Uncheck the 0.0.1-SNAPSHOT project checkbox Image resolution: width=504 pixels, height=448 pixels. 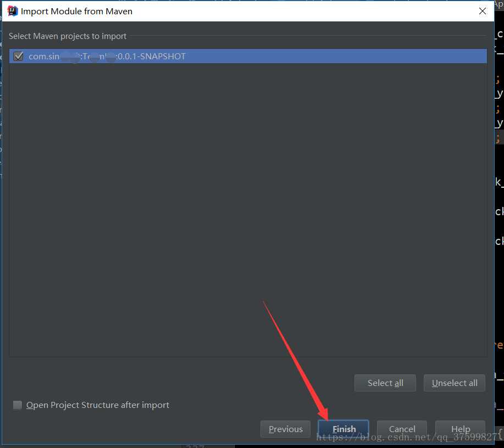pos(18,56)
